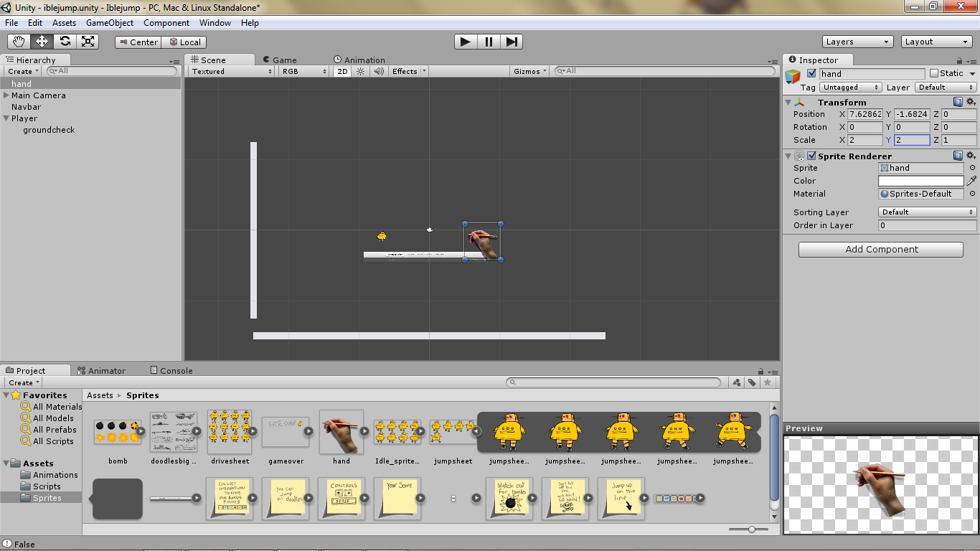
Task: Open the Tag dropdown showing Untagged
Action: (x=850, y=87)
